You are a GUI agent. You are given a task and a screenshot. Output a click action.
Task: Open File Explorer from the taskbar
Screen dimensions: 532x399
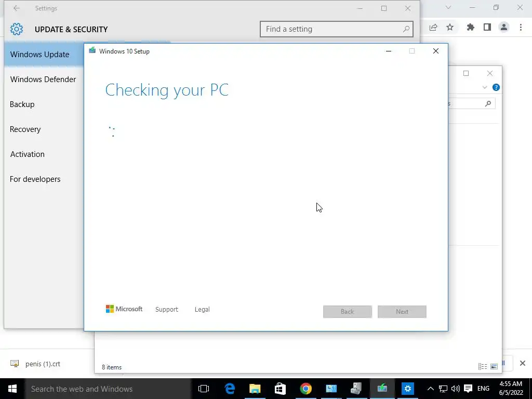[255, 389]
